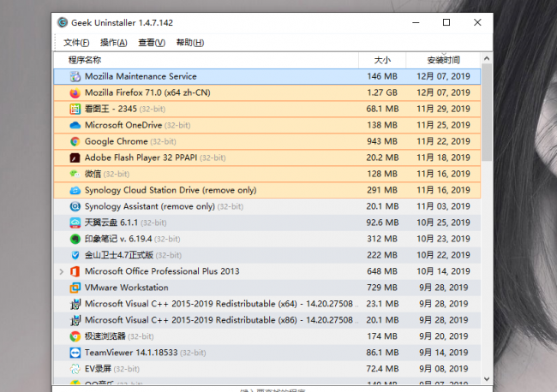Click the Mozilla Maintenance Service icon
This screenshot has width=557, height=392.
75,76
